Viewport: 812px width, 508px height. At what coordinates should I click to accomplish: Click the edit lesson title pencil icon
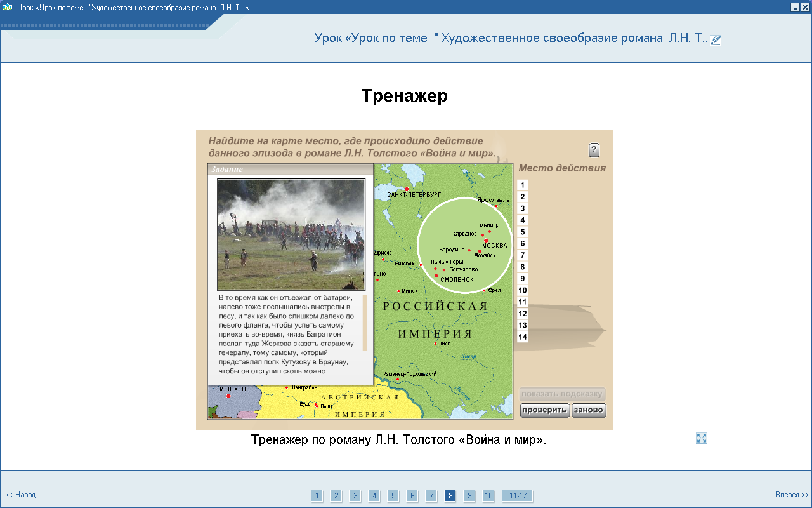pos(716,40)
